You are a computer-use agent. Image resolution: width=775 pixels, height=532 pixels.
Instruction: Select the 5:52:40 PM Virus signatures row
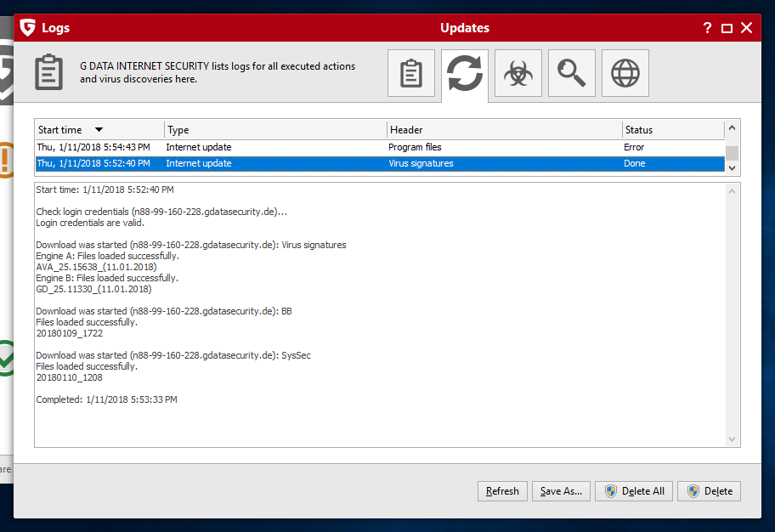point(380,163)
